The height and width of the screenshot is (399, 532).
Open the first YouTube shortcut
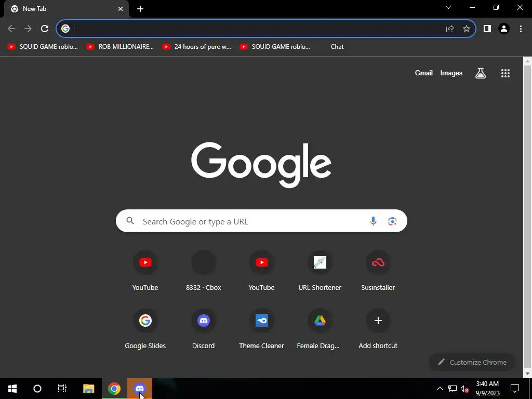pyautogui.click(x=145, y=270)
